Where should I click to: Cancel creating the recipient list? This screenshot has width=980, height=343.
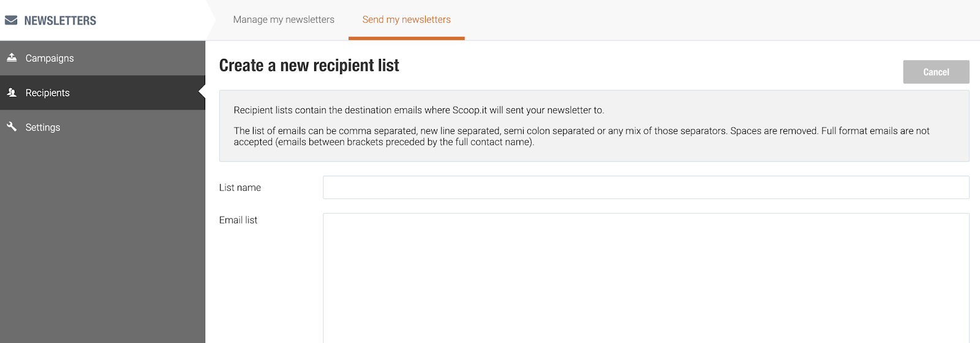(936, 72)
